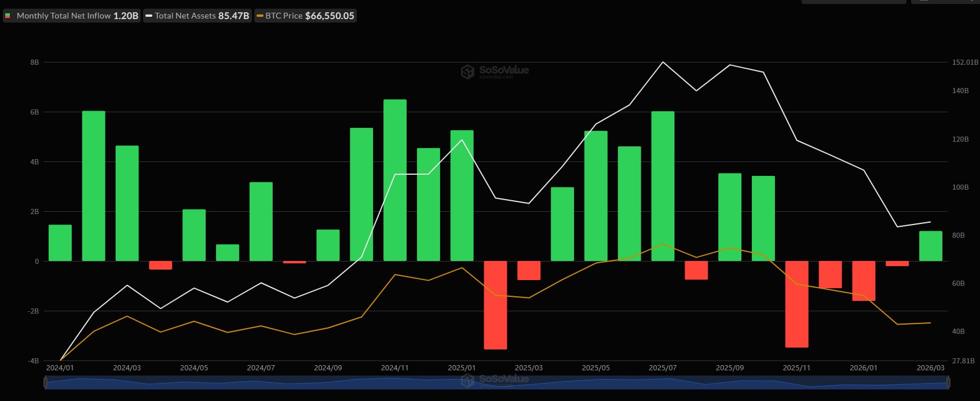Click the 152.01B right axis label
This screenshot has width=980, height=401.
(x=964, y=62)
